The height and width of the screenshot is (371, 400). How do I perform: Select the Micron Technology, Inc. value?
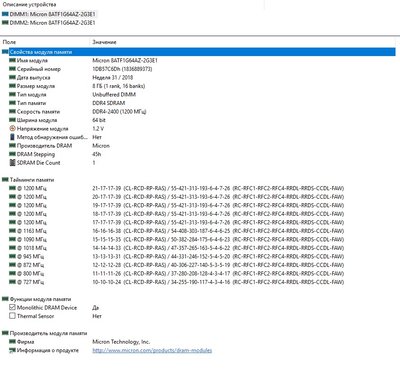[x=121, y=342]
